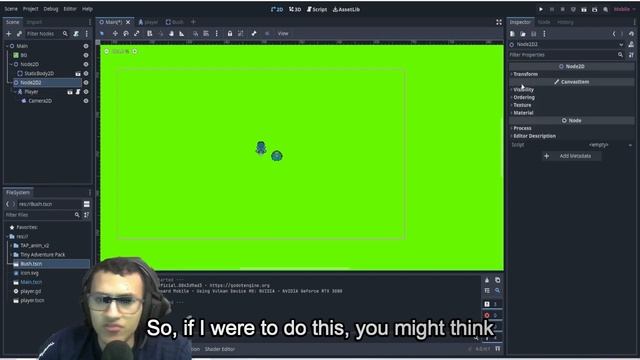
Task: Run the project with the Play button
Action: click(x=541, y=9)
